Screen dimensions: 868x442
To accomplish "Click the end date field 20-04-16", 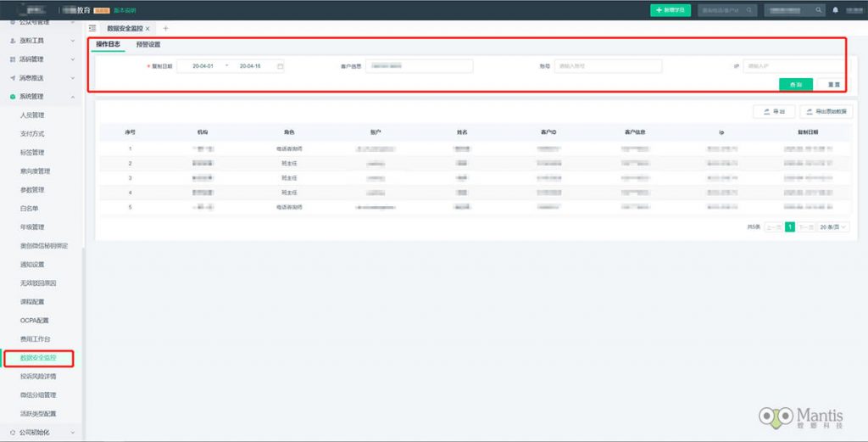I will click(250, 66).
